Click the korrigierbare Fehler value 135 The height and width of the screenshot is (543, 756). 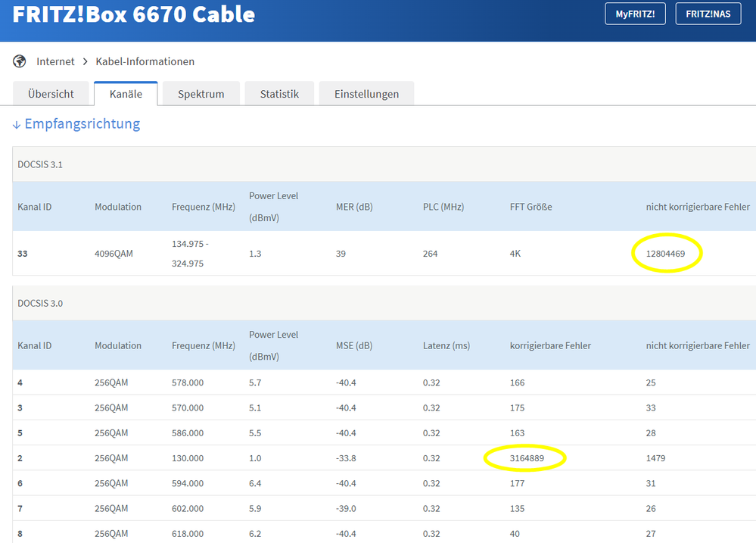click(x=518, y=508)
